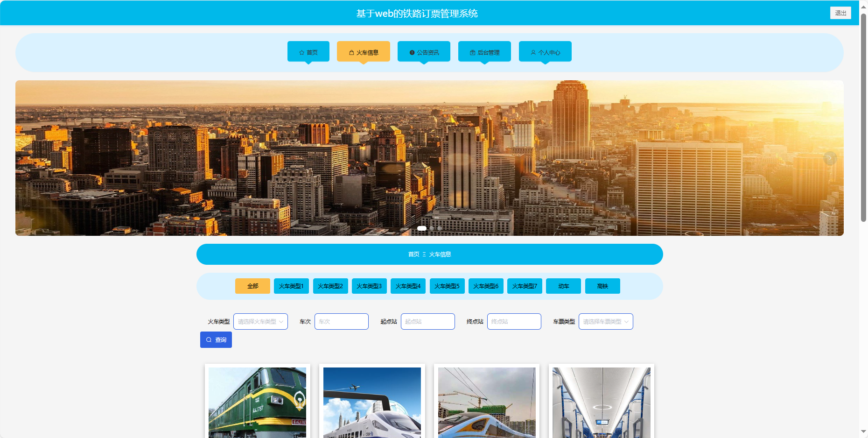Open the 首页 home nav button
Image resolution: width=868 pixels, height=438 pixels.
(308, 51)
